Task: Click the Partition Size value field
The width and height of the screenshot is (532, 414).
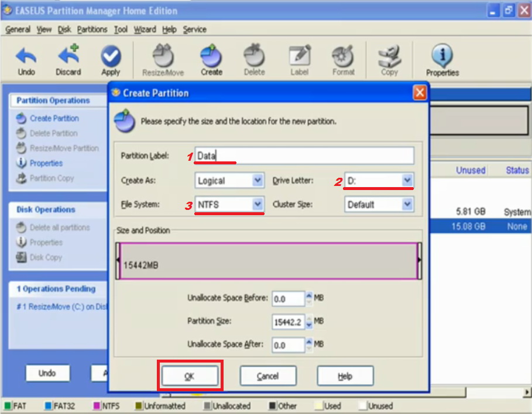Action: (x=288, y=322)
